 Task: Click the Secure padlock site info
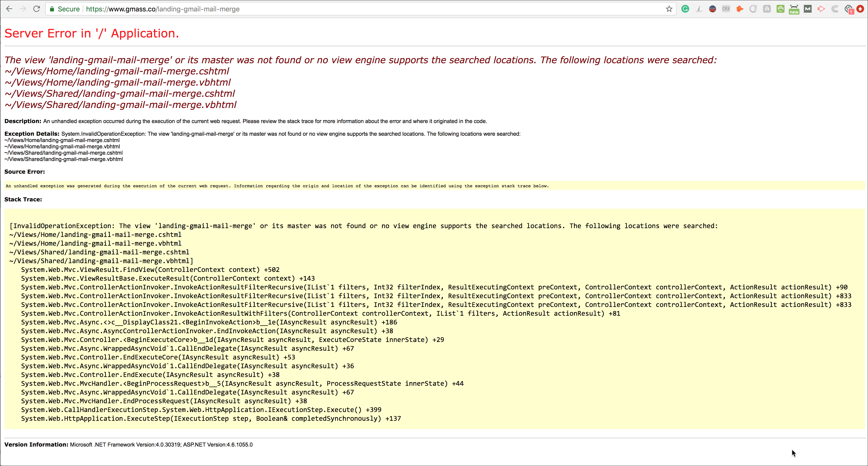(x=65, y=9)
